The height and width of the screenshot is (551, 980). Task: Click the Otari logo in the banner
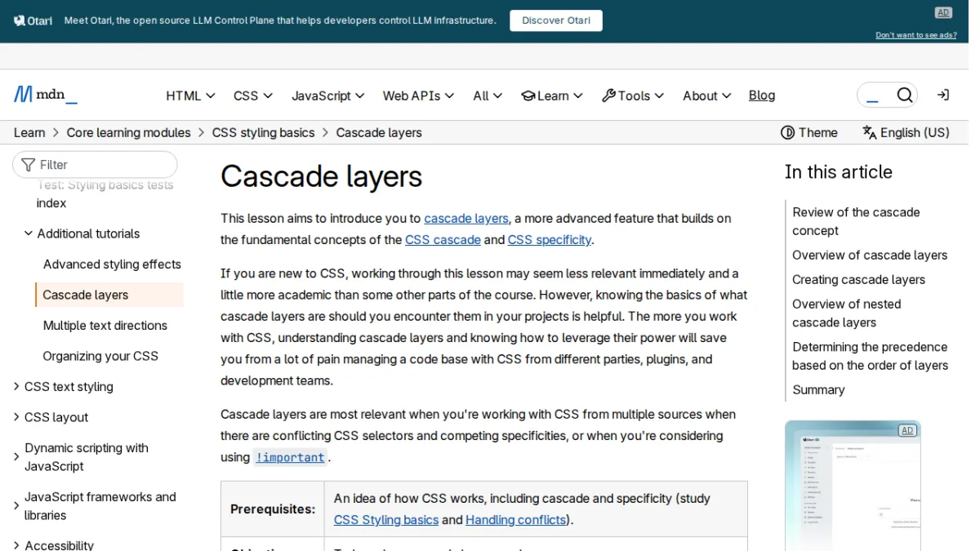(33, 20)
